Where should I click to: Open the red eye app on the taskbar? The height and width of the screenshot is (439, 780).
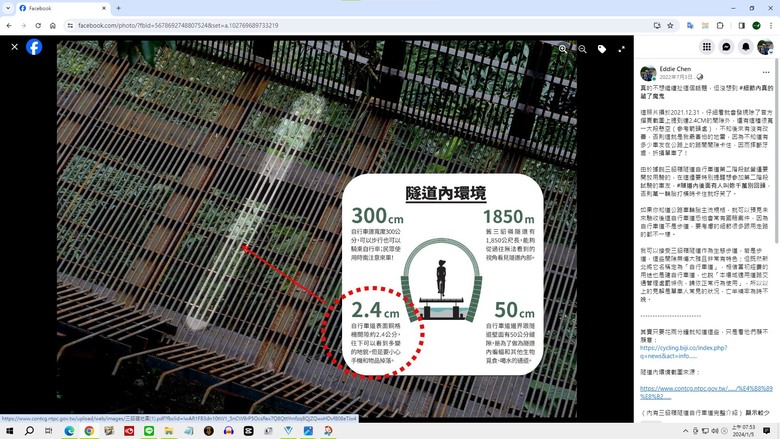(129, 431)
